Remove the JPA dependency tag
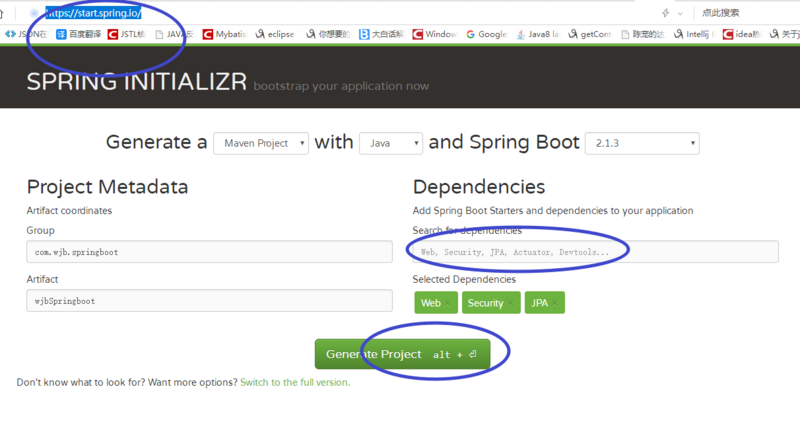The height and width of the screenshot is (428, 800). click(555, 303)
